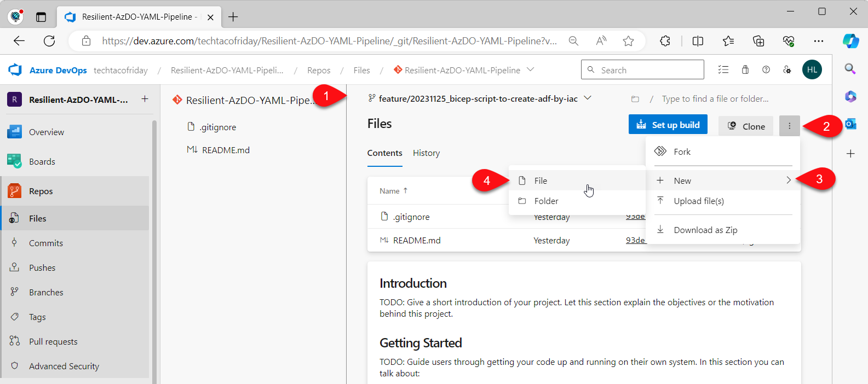Open browser Settings and more ellipsis
This screenshot has width=868, height=384.
click(819, 41)
